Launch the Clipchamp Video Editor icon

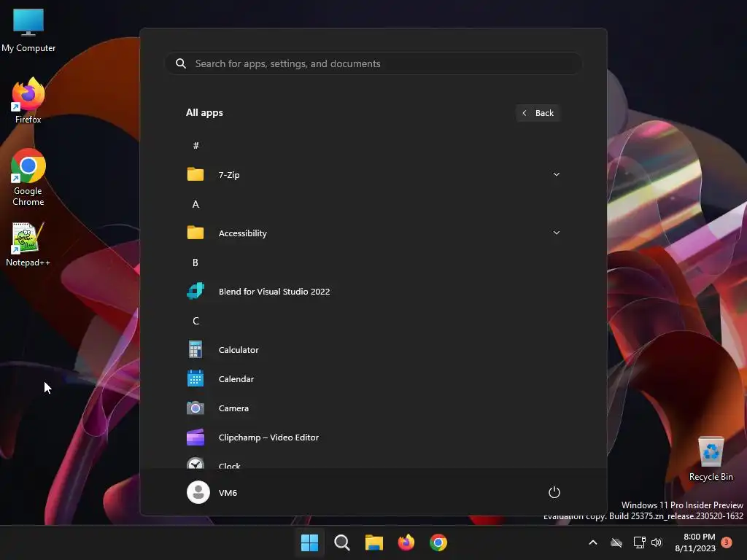coord(196,437)
